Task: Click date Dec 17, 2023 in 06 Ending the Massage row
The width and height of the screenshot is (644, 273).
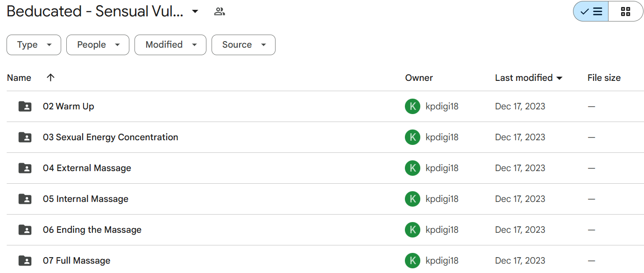Action: coord(520,230)
